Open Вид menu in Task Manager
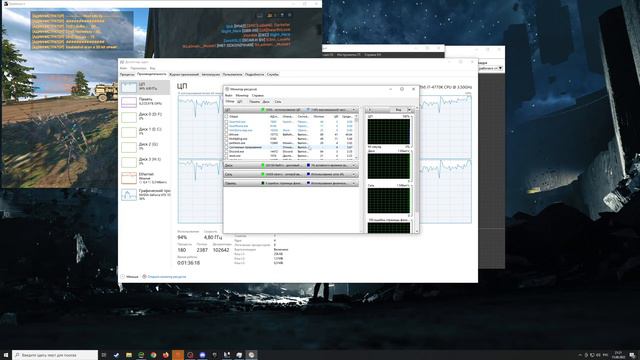Viewport: 640px width, 360px height. coord(152,68)
